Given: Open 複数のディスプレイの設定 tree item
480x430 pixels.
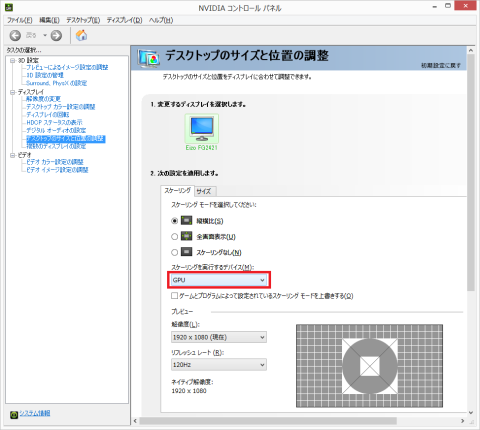Looking at the screenshot, I should 56,146.
